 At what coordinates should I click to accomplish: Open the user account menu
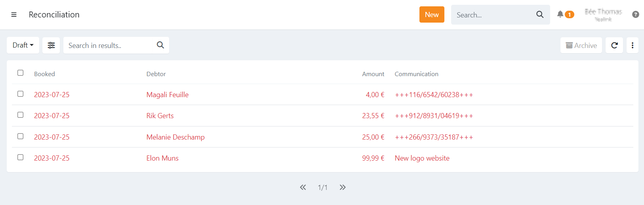[x=603, y=15]
